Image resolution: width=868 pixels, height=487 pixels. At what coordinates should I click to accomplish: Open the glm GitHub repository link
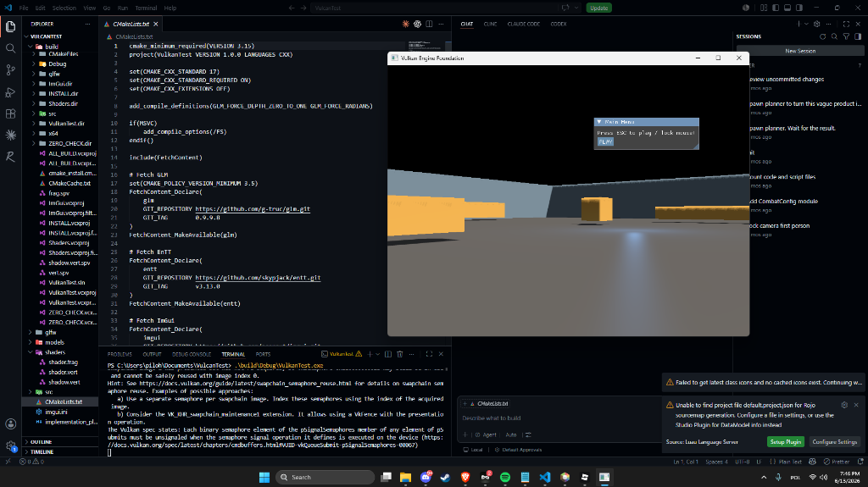coord(253,208)
